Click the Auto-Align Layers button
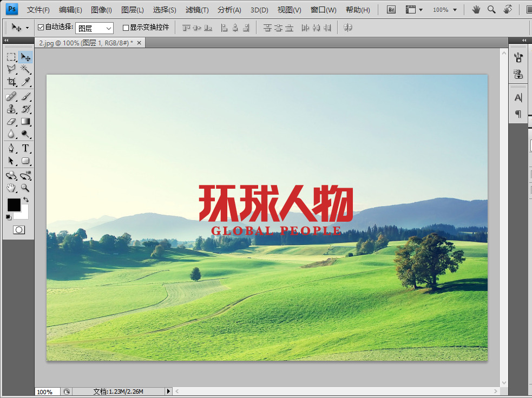 (348, 28)
